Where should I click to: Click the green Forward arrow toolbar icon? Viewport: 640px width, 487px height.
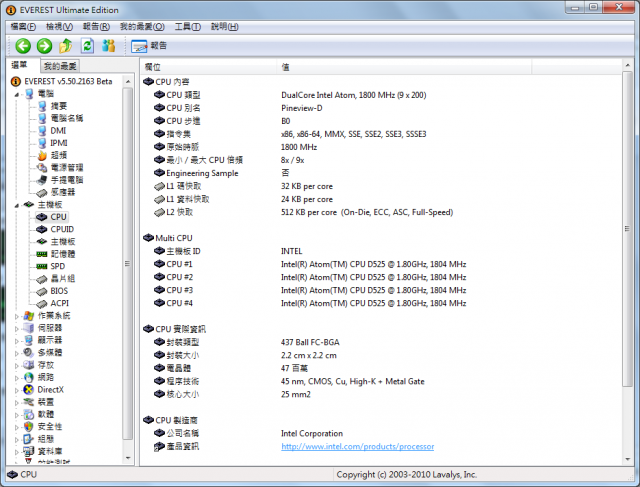click(x=44, y=46)
